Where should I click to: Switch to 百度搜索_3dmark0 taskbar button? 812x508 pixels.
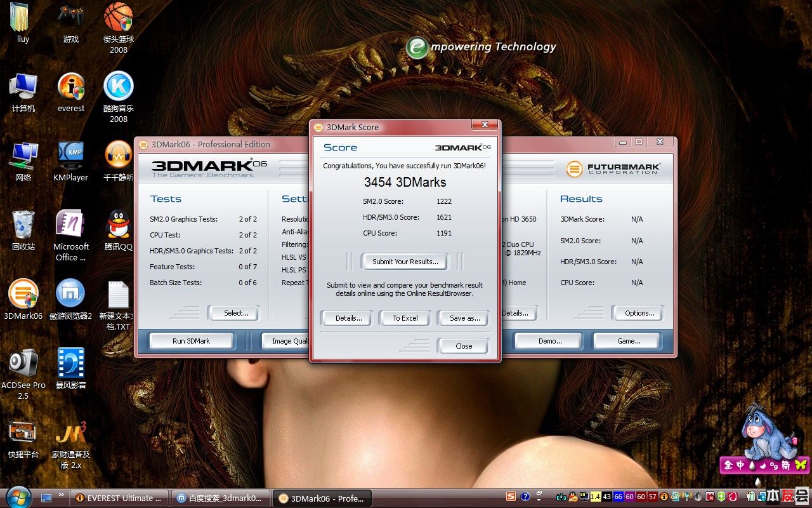click(x=220, y=498)
